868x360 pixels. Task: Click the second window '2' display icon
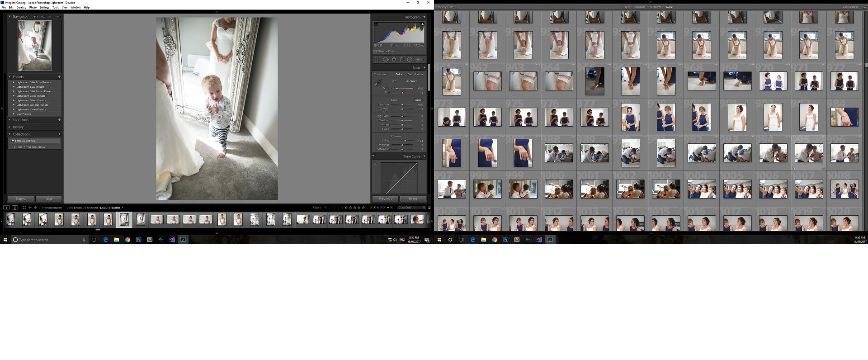pyautogui.click(x=15, y=208)
